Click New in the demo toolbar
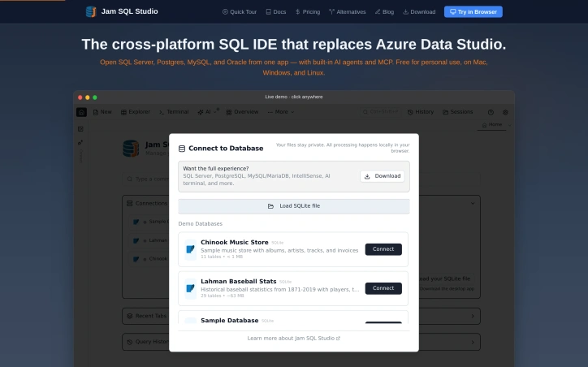This screenshot has height=367, width=588. pyautogui.click(x=102, y=112)
